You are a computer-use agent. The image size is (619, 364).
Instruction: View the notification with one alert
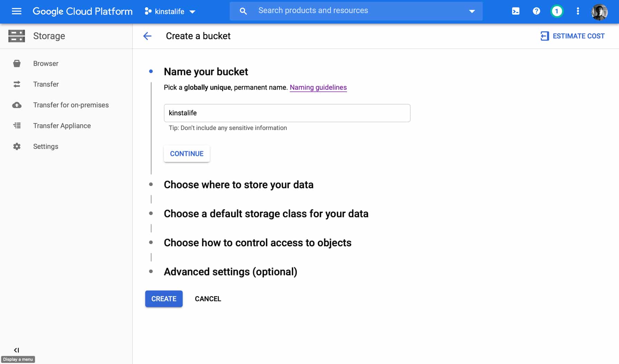557,11
